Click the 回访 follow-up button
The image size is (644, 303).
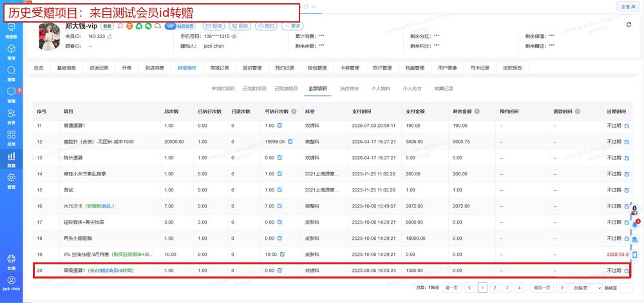240,26
